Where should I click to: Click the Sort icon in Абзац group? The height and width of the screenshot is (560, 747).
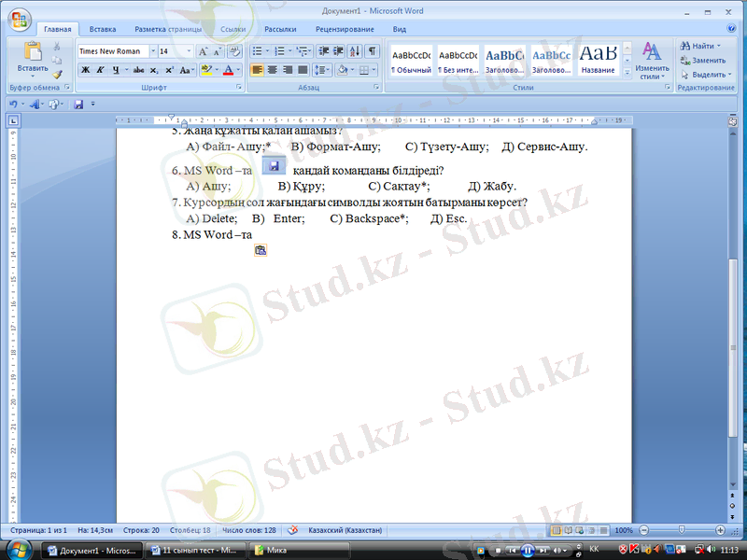pos(355,51)
